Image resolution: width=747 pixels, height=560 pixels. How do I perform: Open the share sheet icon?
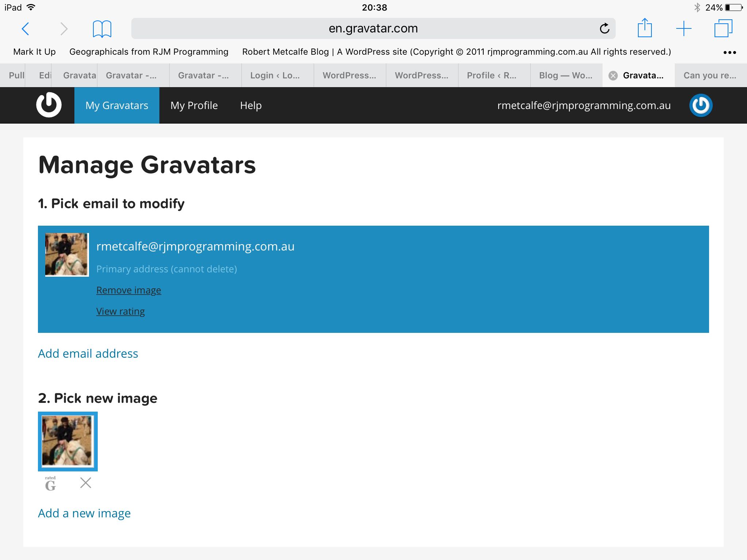pos(645,28)
